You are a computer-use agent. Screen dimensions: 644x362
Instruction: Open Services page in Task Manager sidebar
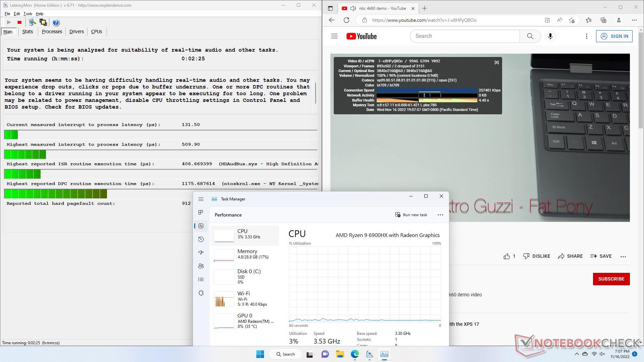[x=201, y=293]
